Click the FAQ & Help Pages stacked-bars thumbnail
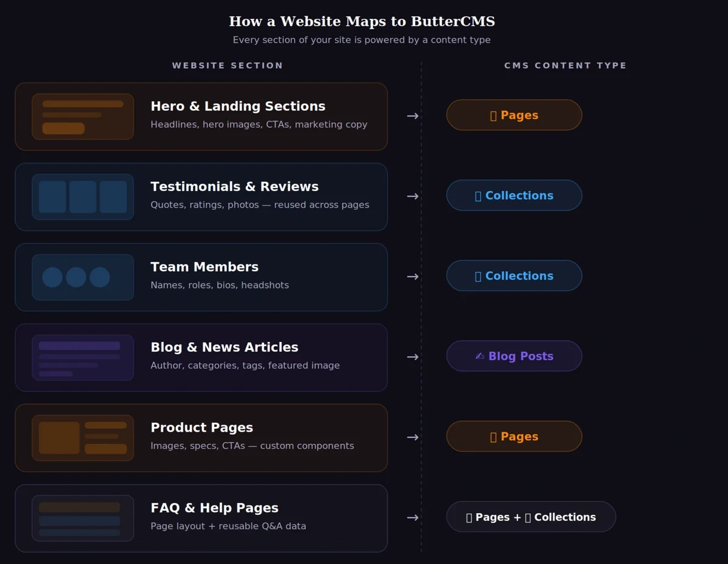728x564 pixels. 83,518
